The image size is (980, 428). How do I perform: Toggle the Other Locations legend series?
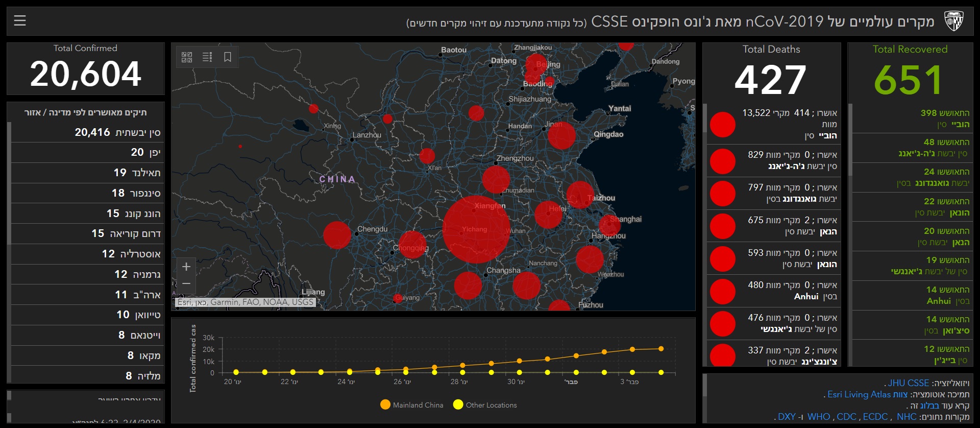click(485, 405)
